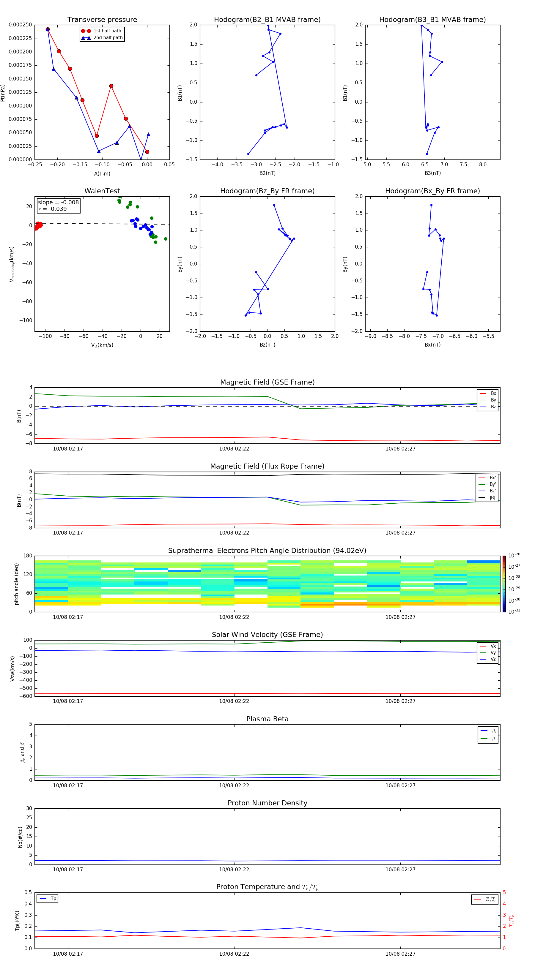Click the 'Proton Number Density' plot title

pos(267,803)
